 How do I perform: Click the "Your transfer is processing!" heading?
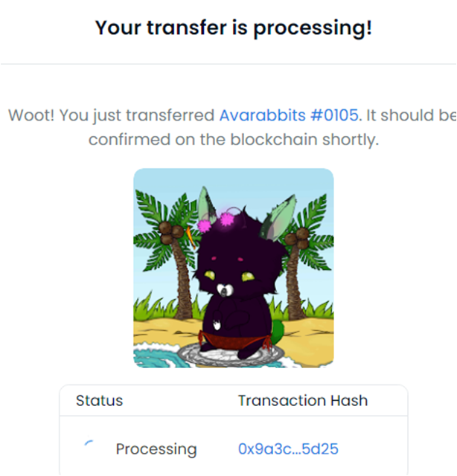point(234,28)
